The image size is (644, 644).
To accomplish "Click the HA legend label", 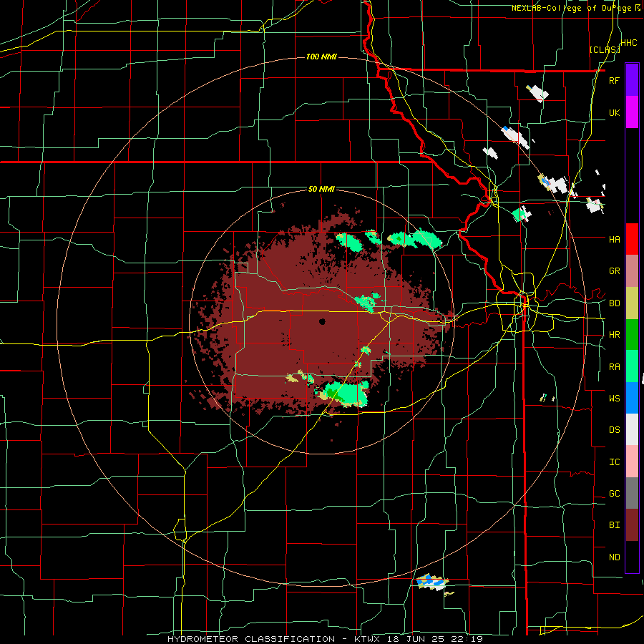I will [x=614, y=240].
